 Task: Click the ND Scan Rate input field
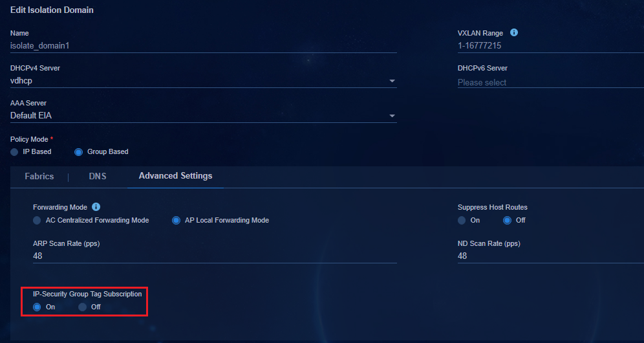click(x=550, y=256)
